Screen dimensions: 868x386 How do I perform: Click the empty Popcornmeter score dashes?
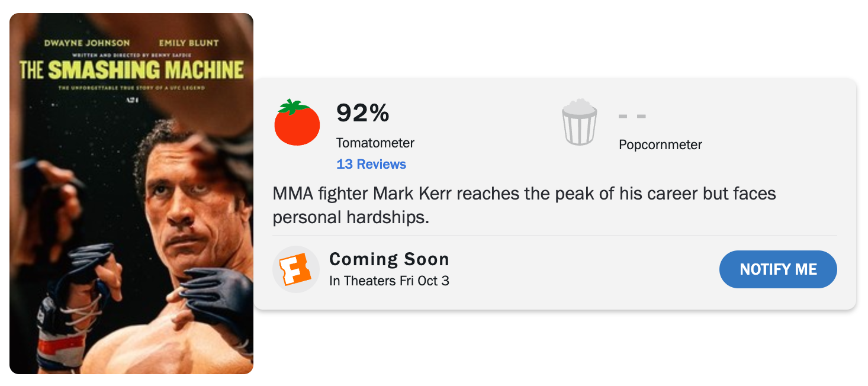coord(632,116)
